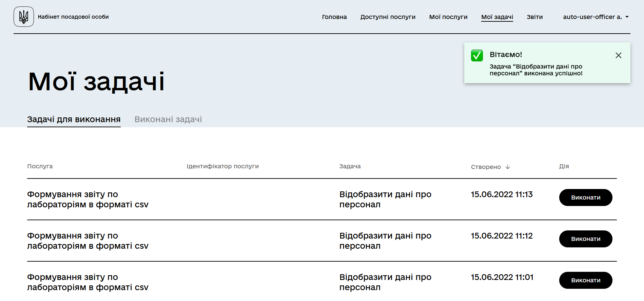Click the Створено column header label
The width and height of the screenshot is (644, 301).
point(486,167)
